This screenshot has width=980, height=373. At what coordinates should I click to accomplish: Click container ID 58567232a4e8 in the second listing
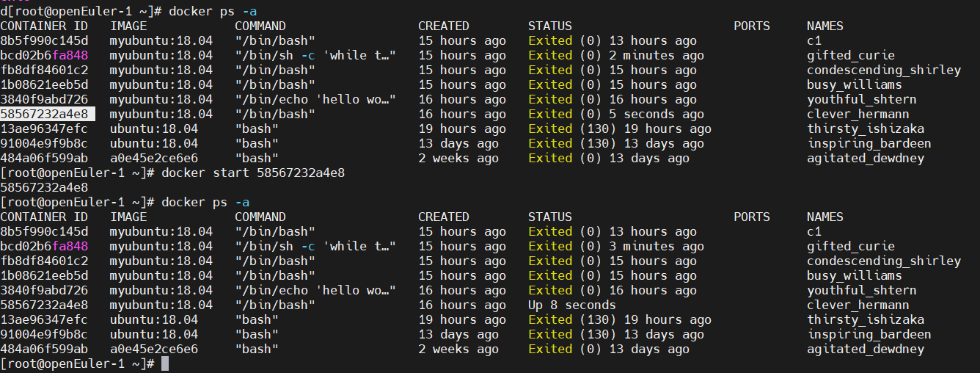coord(44,305)
